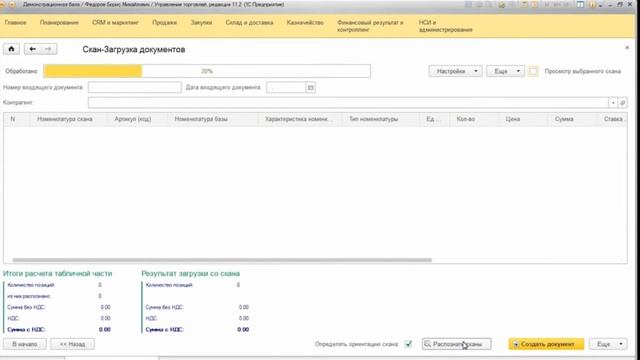Screen dimensions: 640x360
Task: Focus the Номер входящего документа field
Action: click(135, 87)
